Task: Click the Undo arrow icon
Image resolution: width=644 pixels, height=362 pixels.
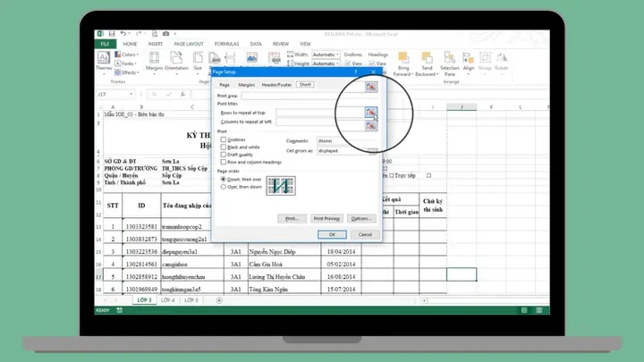Action: coord(123,34)
